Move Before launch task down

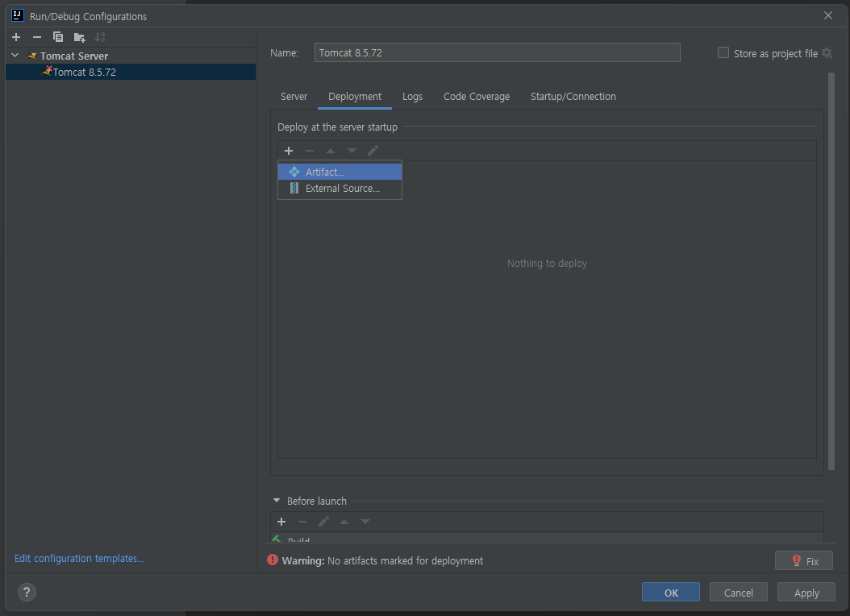tap(365, 521)
